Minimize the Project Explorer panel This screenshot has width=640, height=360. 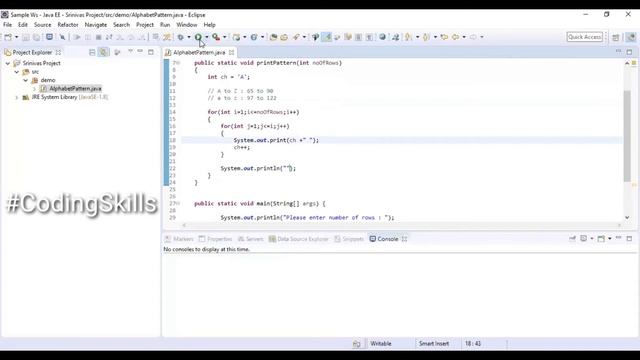[x=140, y=51]
